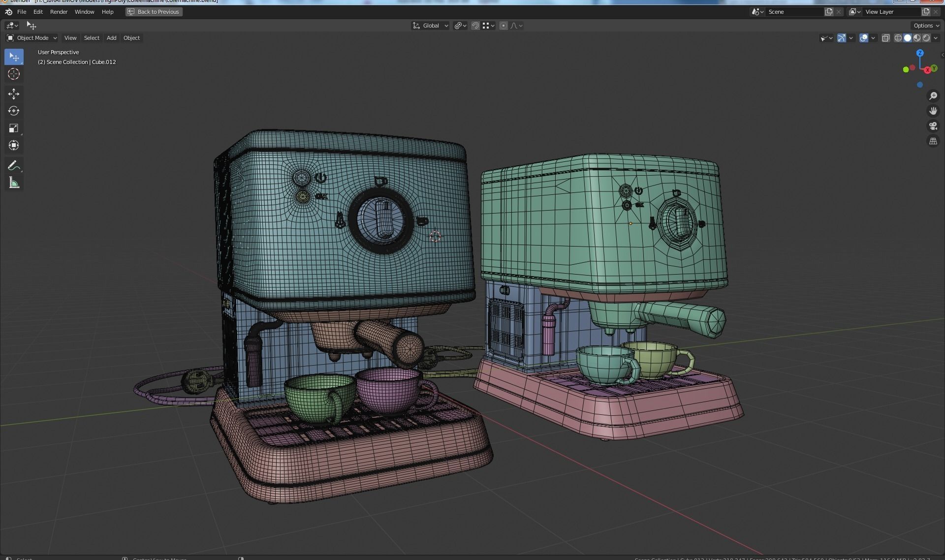945x560 pixels.
Task: Switch to solid shading
Action: point(907,38)
